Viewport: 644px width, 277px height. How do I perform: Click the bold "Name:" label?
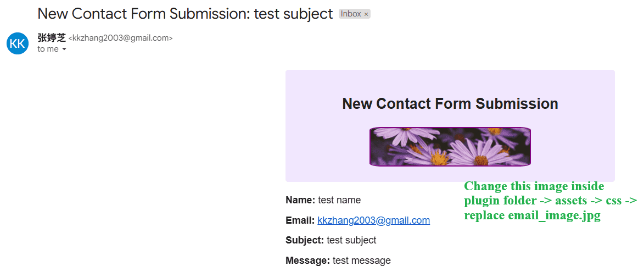pos(300,200)
